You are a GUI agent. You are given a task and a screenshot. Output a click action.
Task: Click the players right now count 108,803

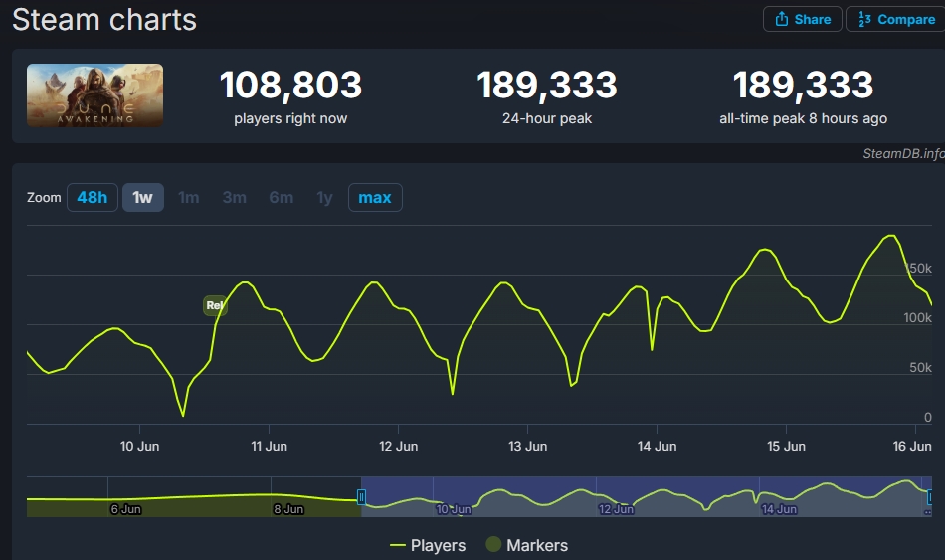[x=290, y=85]
